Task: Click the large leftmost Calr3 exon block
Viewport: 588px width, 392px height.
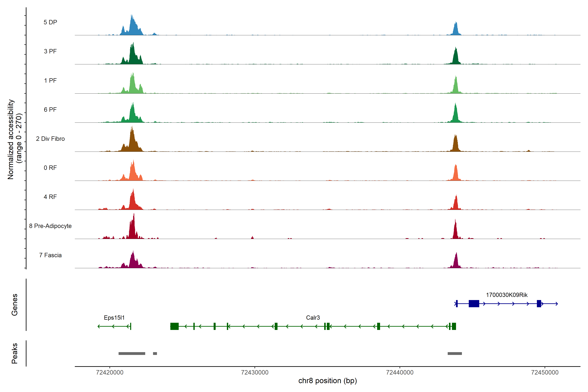Action: (174, 326)
